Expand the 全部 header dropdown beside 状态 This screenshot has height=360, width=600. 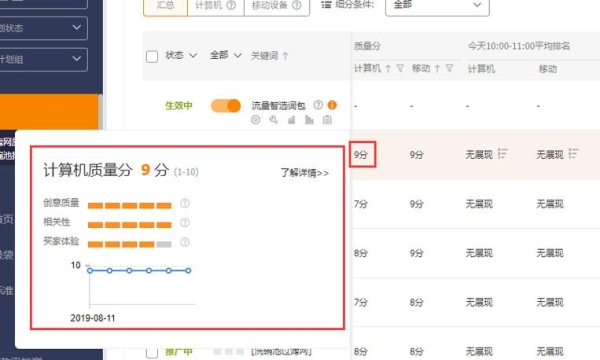click(226, 55)
